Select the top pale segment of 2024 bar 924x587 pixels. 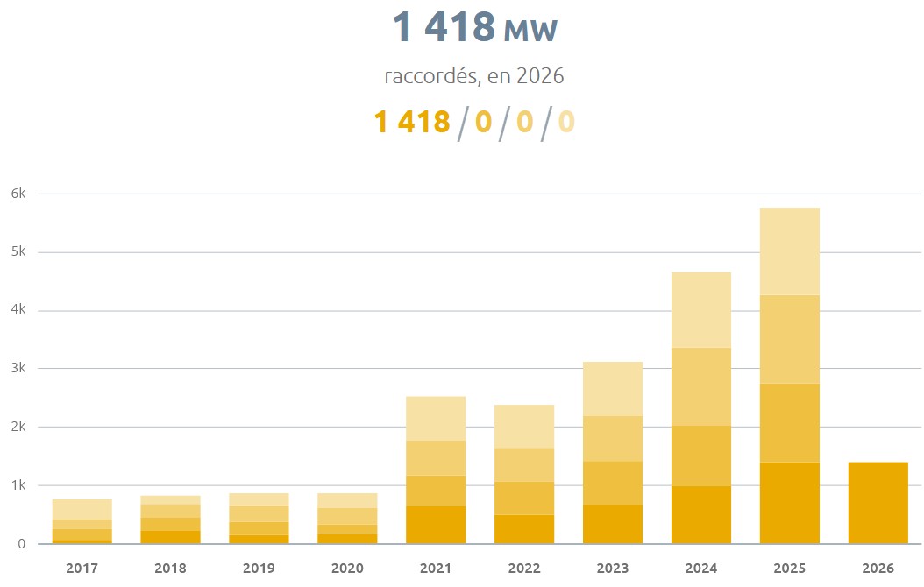[x=700, y=309]
